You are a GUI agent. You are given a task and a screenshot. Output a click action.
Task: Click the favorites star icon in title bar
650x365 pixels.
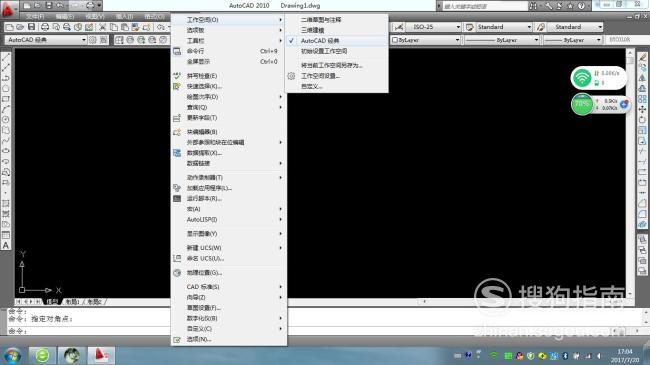pyautogui.click(x=570, y=6)
